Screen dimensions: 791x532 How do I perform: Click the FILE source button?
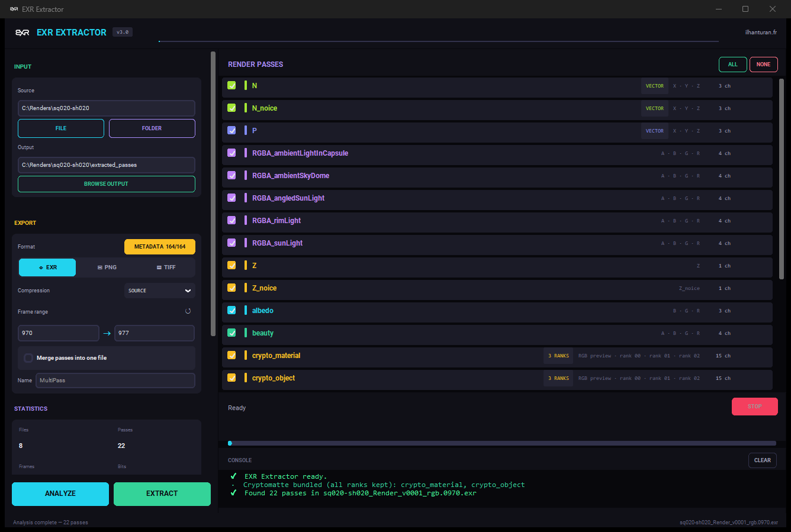(61, 128)
